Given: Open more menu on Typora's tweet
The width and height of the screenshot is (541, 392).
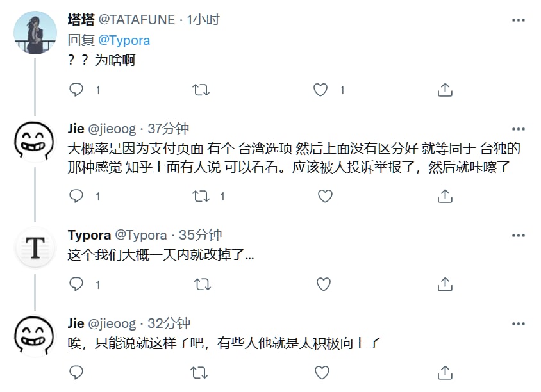Looking at the screenshot, I should [519, 236].
